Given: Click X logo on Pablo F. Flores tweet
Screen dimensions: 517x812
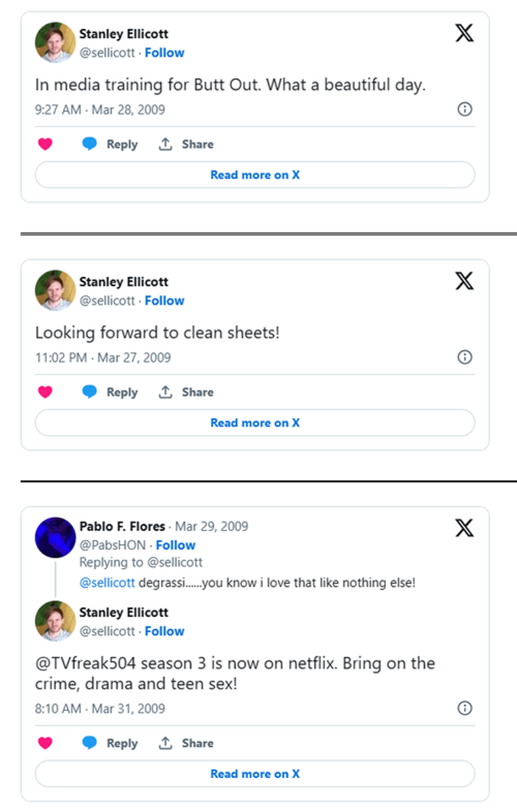Looking at the screenshot, I should [x=465, y=528].
